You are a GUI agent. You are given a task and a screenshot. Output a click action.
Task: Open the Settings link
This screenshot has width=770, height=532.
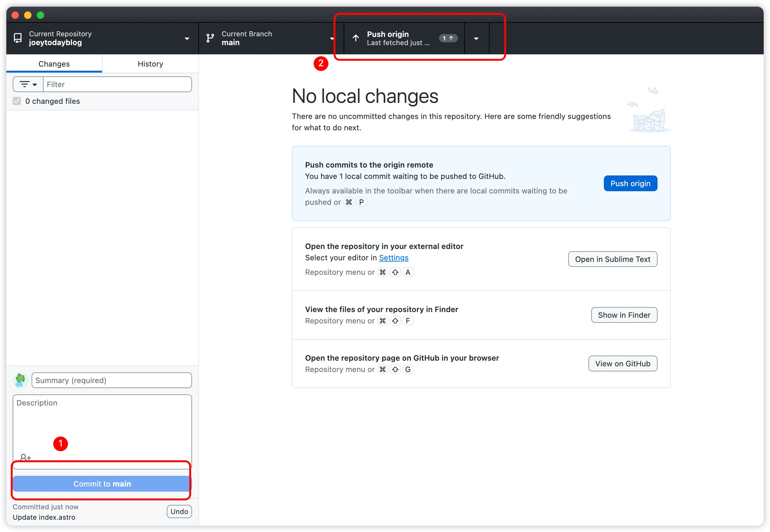pos(394,258)
